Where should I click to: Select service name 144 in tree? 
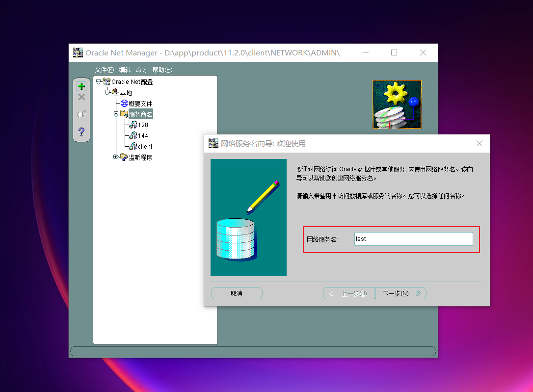[143, 136]
